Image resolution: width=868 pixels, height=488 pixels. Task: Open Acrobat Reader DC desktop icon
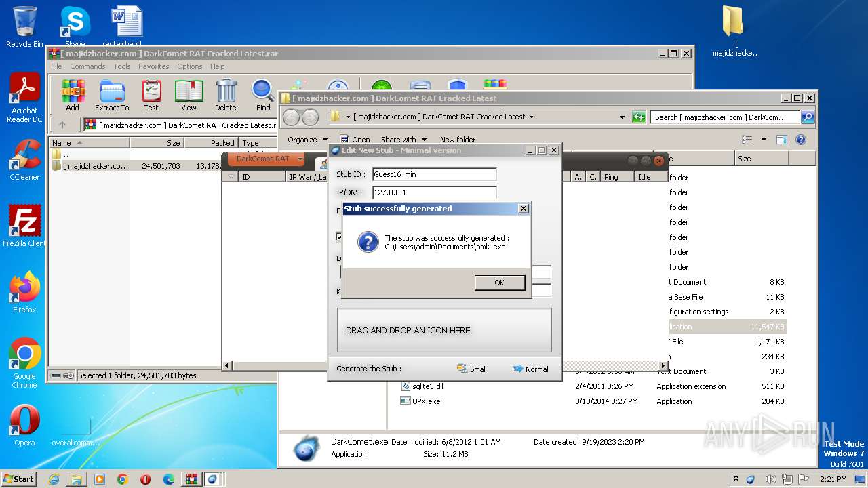(24, 98)
